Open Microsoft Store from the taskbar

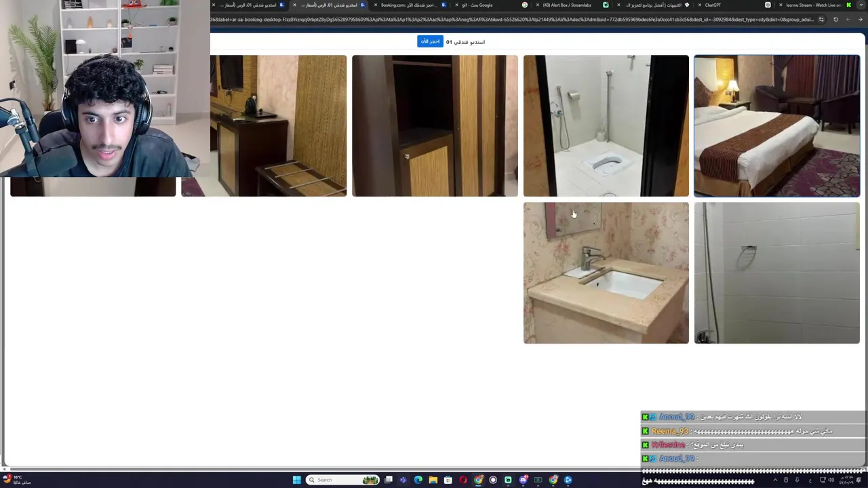click(x=448, y=480)
